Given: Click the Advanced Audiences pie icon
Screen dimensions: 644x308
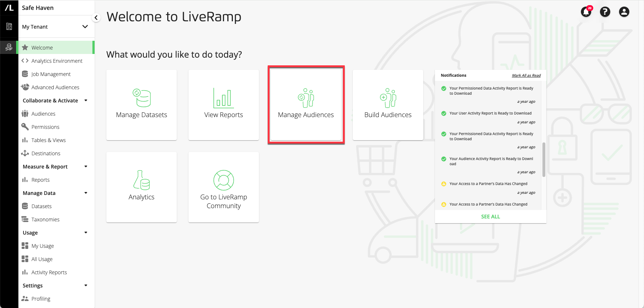Looking at the screenshot, I should [x=25, y=87].
